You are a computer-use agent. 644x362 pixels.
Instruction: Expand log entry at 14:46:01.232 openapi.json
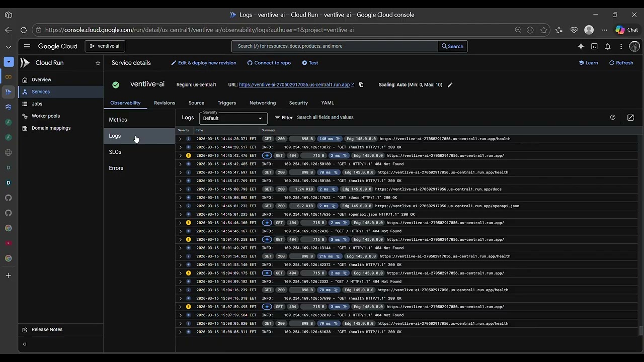pos(181,206)
